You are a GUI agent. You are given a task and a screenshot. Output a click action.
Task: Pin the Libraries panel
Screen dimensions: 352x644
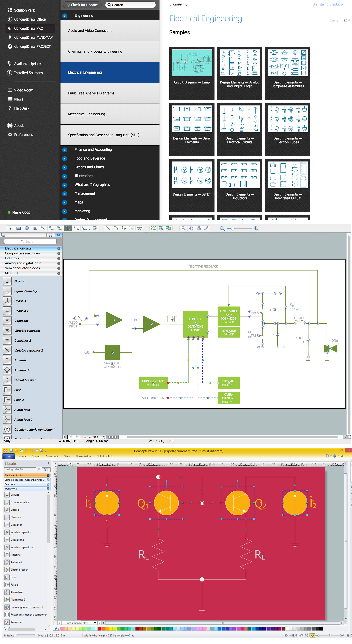coord(48,463)
